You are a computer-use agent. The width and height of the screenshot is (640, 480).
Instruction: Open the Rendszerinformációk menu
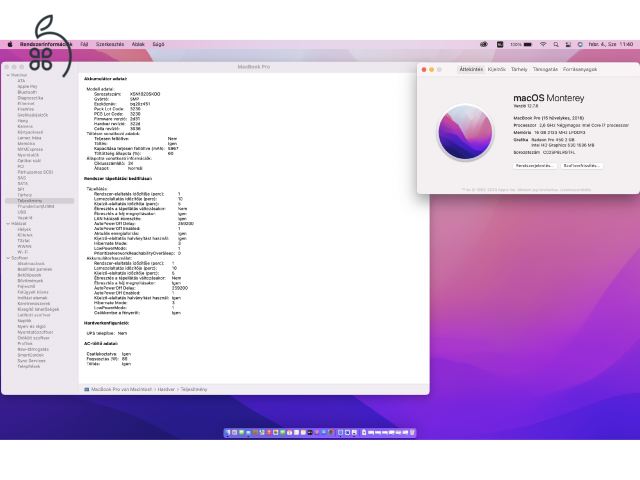(x=46, y=44)
